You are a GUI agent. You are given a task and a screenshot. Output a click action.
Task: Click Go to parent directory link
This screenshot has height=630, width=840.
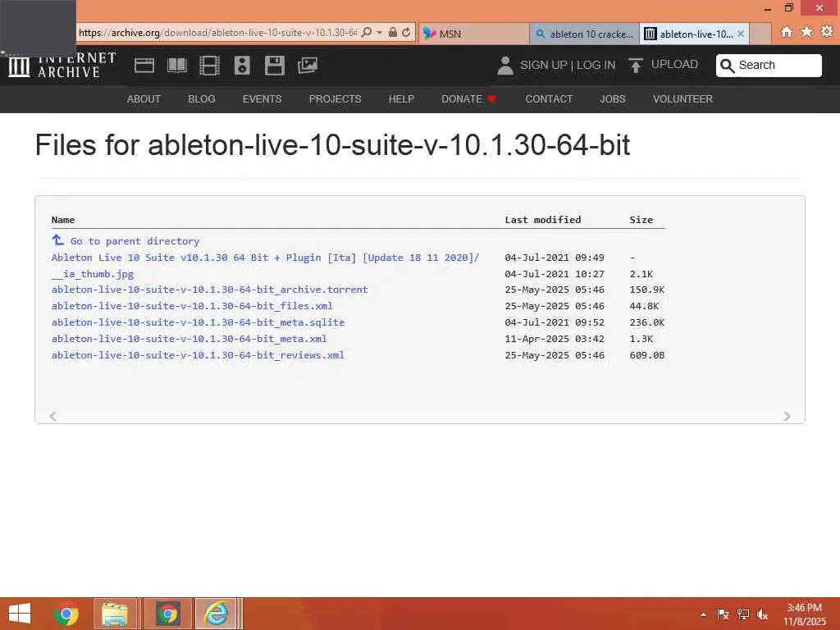135,241
